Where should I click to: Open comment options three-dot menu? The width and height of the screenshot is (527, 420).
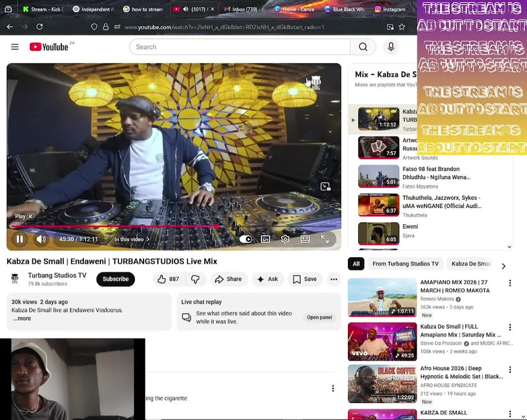click(x=333, y=388)
